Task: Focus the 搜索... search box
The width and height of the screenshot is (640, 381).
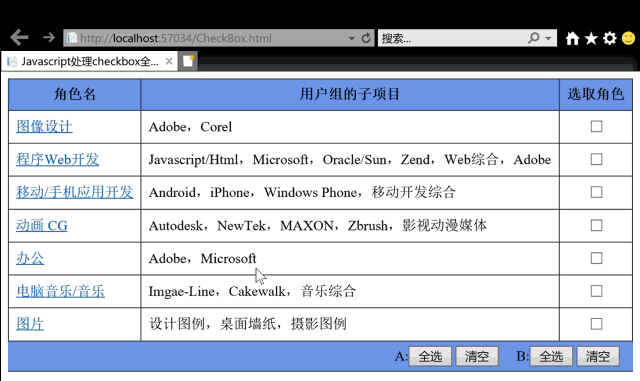Action: pos(453,38)
